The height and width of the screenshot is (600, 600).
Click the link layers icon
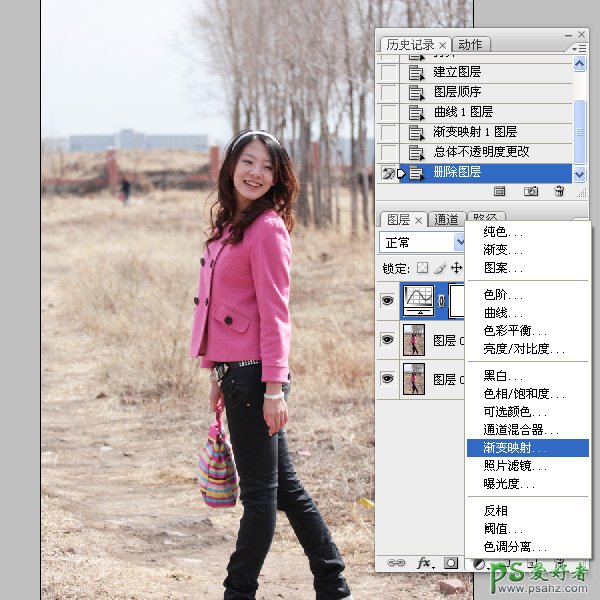[396, 563]
